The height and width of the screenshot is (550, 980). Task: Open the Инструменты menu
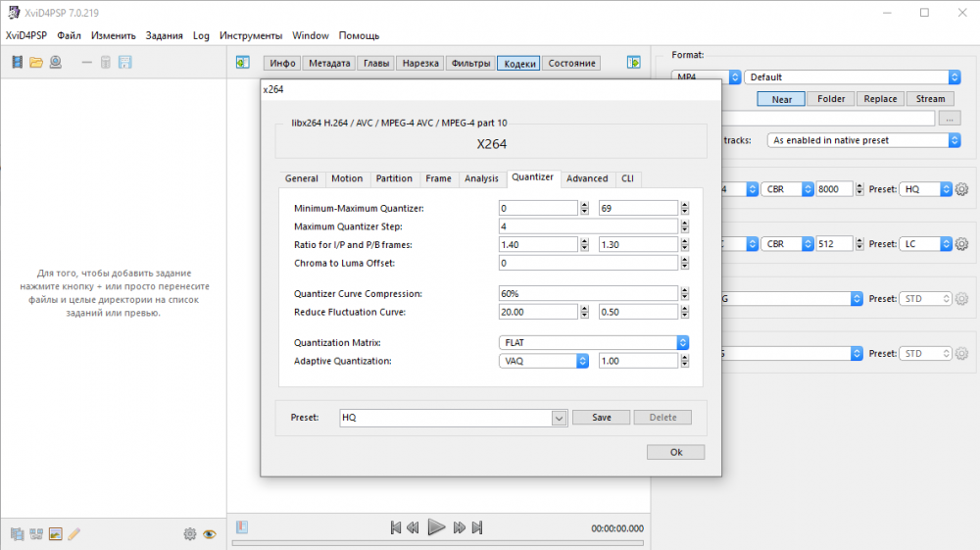click(251, 35)
